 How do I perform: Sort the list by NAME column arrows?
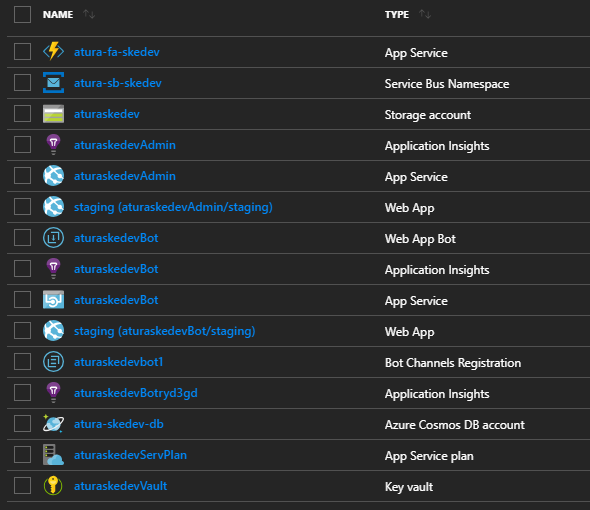[x=89, y=14]
